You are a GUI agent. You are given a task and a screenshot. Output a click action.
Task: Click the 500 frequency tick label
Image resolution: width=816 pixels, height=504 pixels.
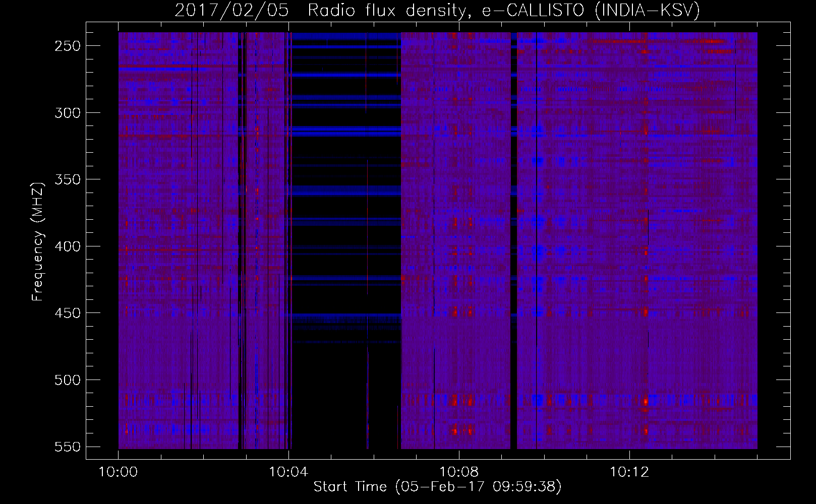tap(68, 380)
